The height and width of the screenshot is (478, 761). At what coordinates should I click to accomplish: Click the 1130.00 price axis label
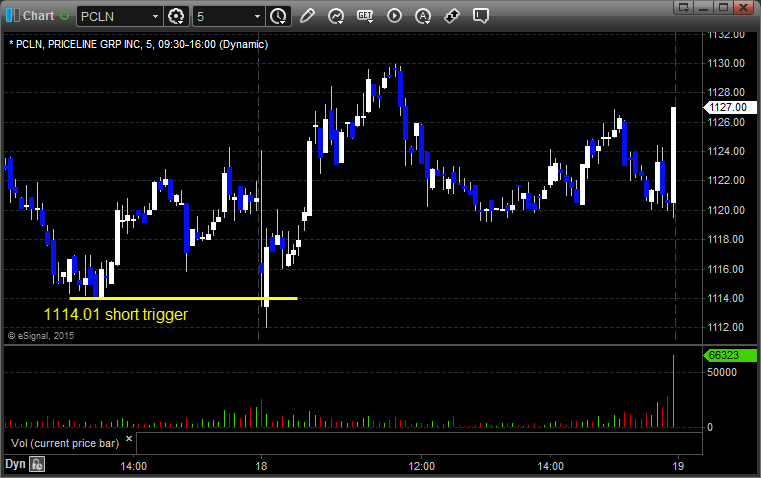click(x=726, y=63)
